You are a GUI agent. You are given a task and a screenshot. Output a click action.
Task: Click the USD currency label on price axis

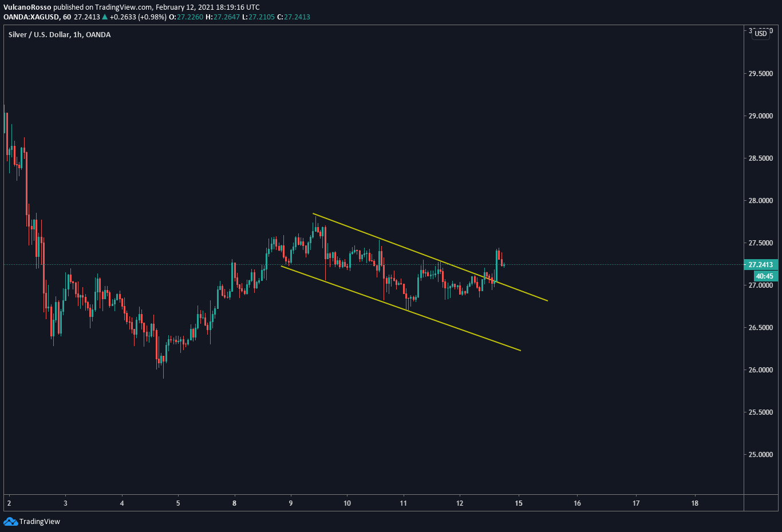click(761, 34)
